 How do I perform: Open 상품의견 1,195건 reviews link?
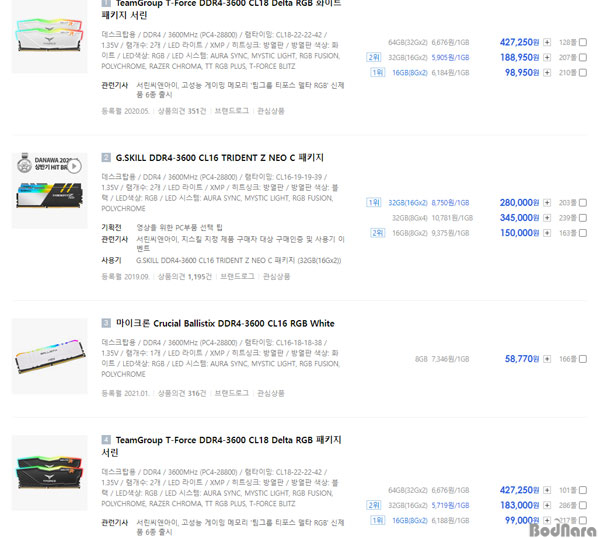coord(184,277)
